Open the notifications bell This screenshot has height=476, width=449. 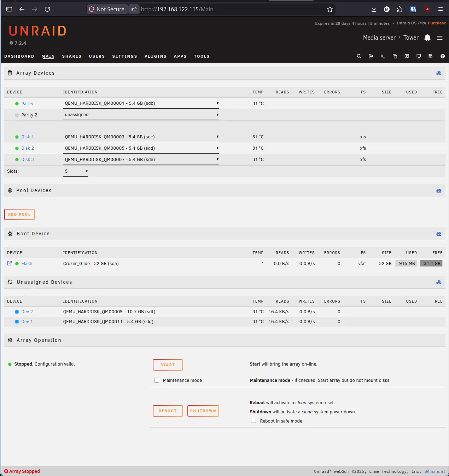(x=427, y=38)
